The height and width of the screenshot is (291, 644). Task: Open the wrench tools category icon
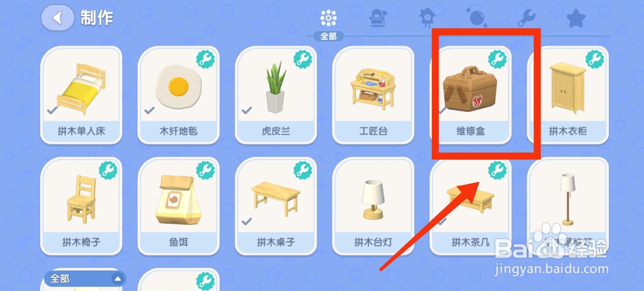(526, 18)
